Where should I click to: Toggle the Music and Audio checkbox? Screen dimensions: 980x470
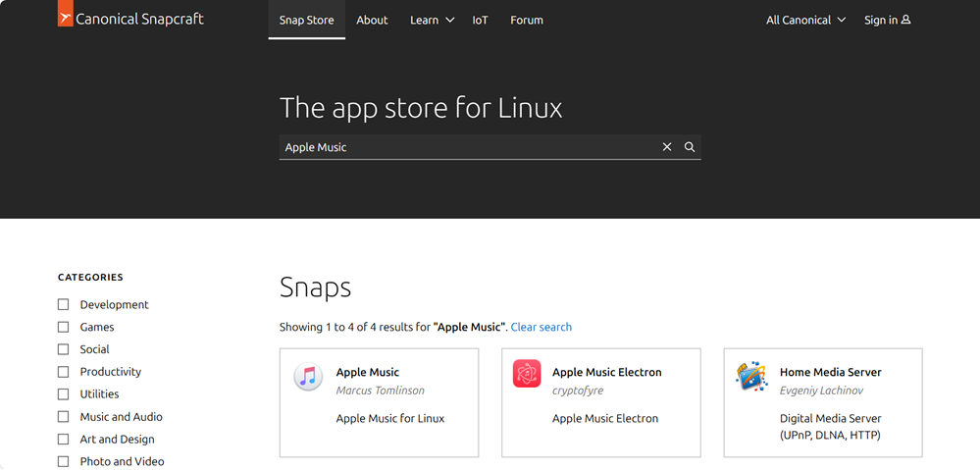pos(64,417)
